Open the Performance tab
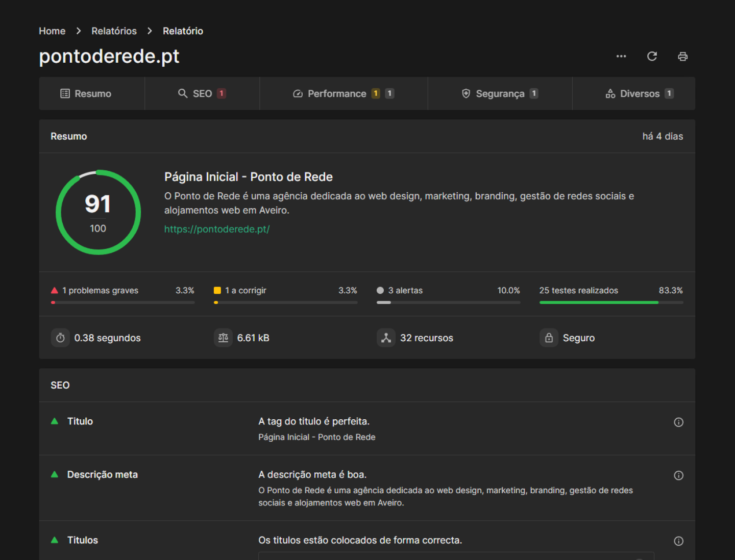Viewport: 735px width, 560px height. pos(344,93)
